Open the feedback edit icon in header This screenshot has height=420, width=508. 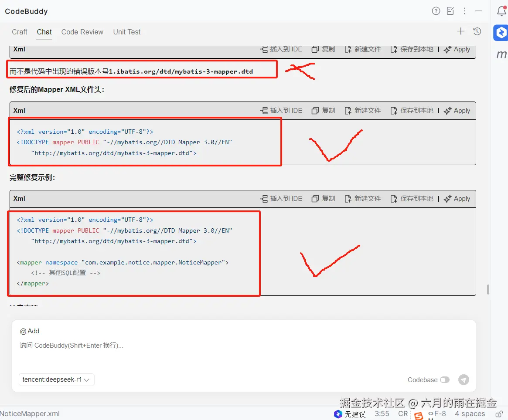(450, 11)
